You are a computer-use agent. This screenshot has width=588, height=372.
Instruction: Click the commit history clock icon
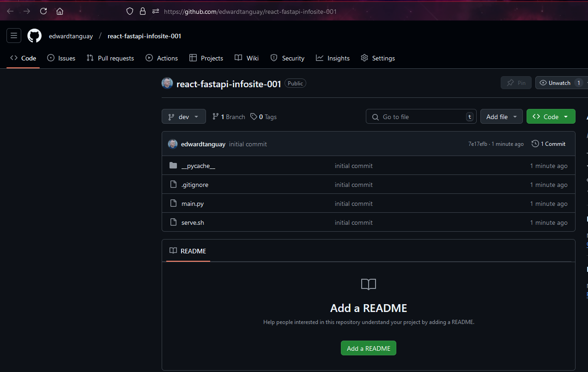click(535, 144)
